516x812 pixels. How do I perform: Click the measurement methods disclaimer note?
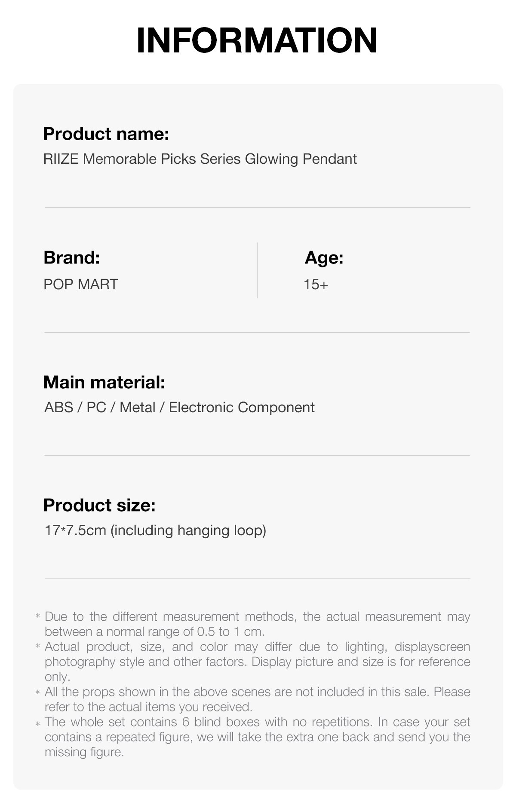click(x=257, y=624)
